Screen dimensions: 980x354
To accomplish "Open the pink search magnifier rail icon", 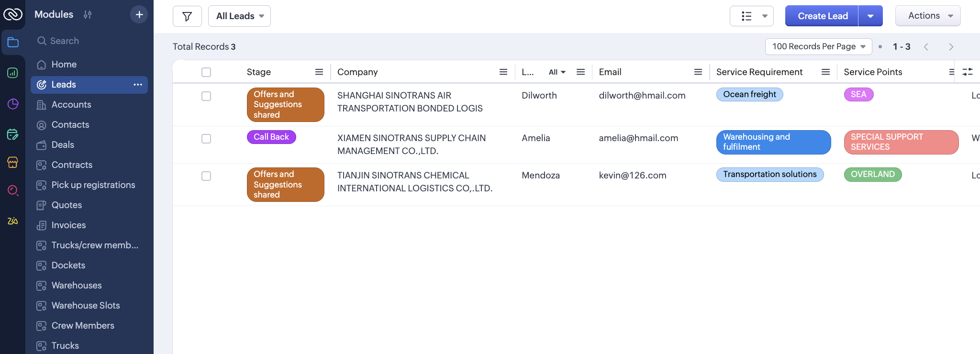I will click(13, 191).
